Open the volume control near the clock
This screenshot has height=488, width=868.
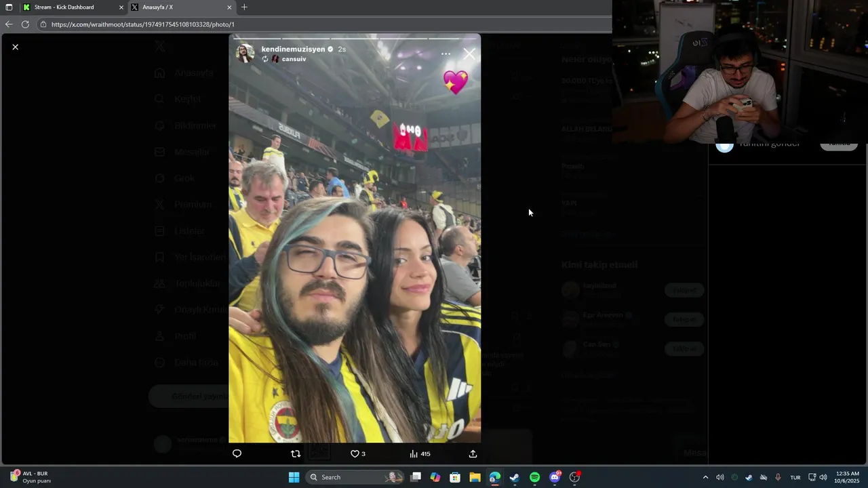823,477
